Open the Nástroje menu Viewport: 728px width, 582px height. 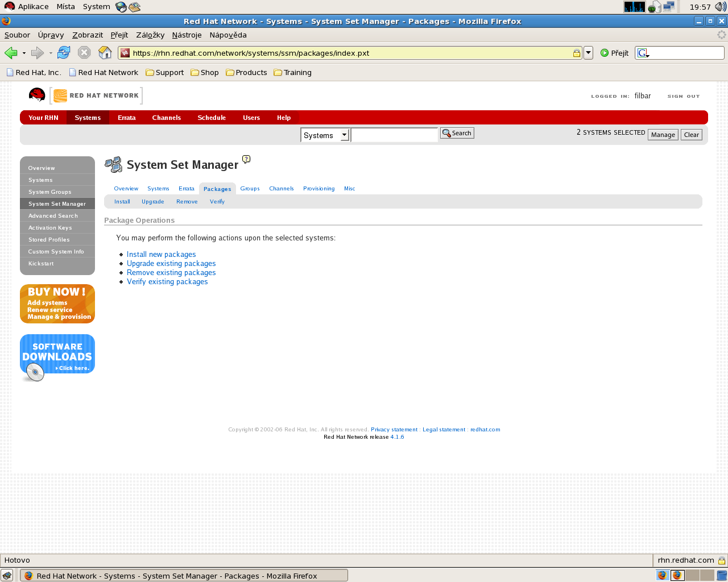pyautogui.click(x=187, y=35)
